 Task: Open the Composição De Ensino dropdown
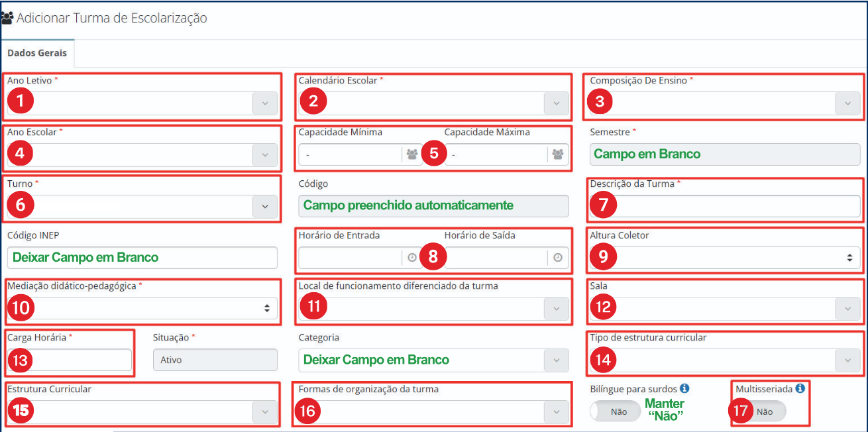pos(847,103)
